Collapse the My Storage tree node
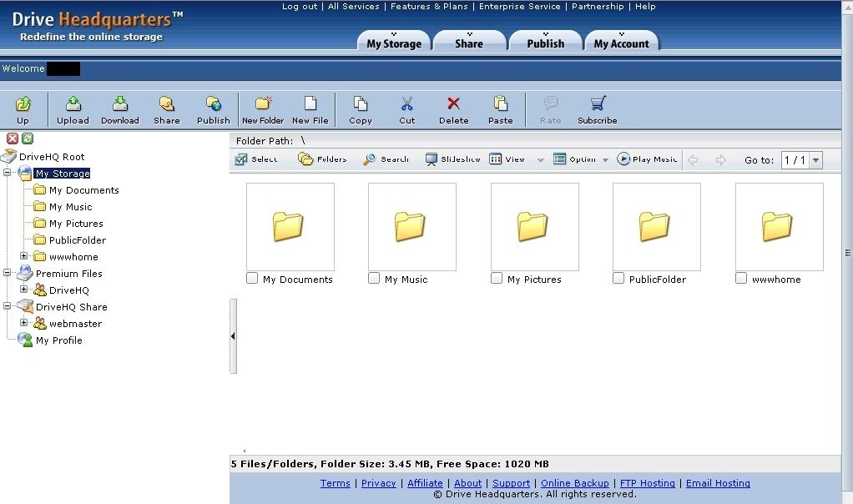The image size is (853, 504). point(7,173)
